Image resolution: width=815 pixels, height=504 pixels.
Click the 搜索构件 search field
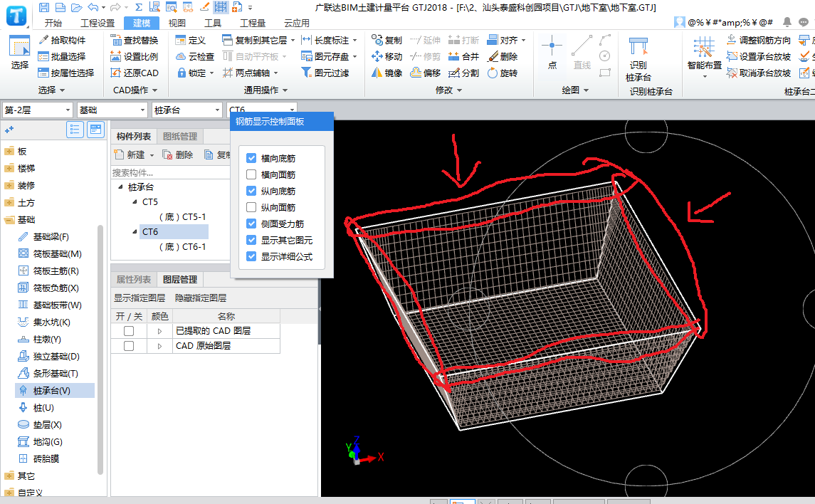coord(170,172)
